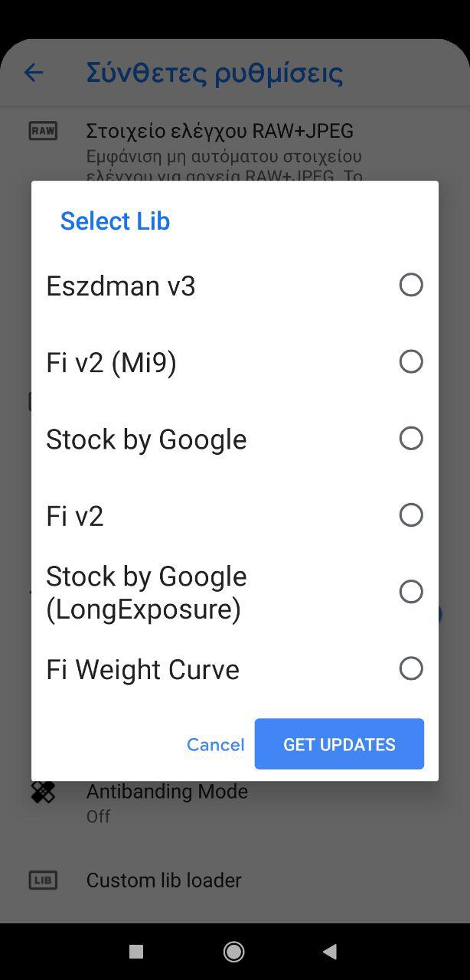Tap the Eszdman v3 option label
This screenshot has width=470, height=980.
pyautogui.click(x=121, y=286)
